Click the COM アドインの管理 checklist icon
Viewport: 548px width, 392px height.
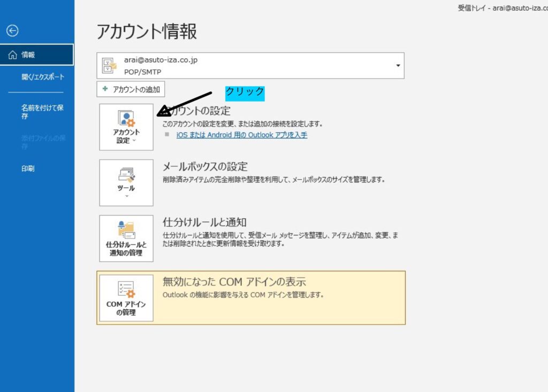point(126,289)
